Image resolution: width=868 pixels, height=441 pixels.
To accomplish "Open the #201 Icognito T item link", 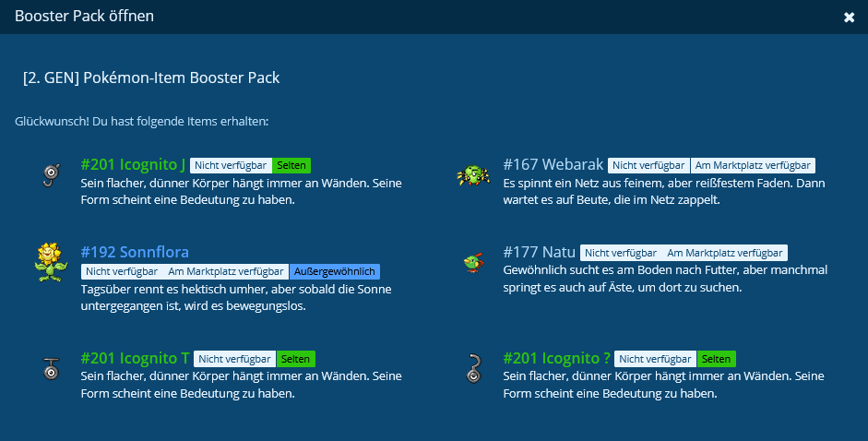I will [x=135, y=358].
